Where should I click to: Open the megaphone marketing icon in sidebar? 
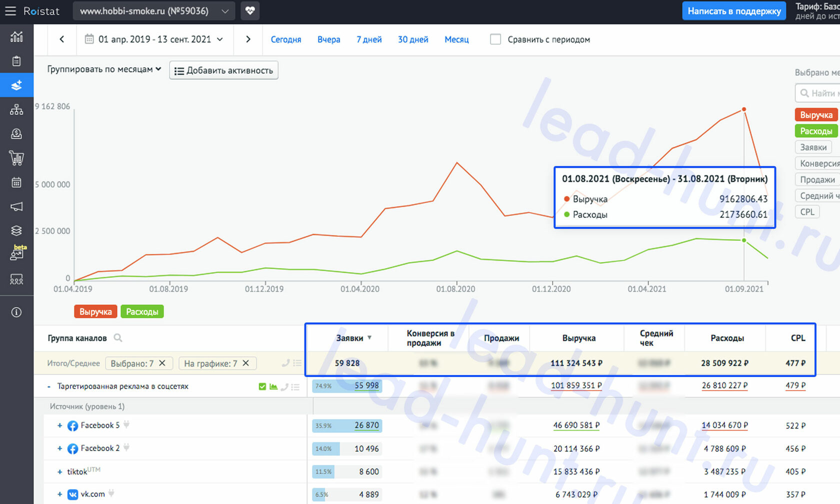(x=16, y=206)
